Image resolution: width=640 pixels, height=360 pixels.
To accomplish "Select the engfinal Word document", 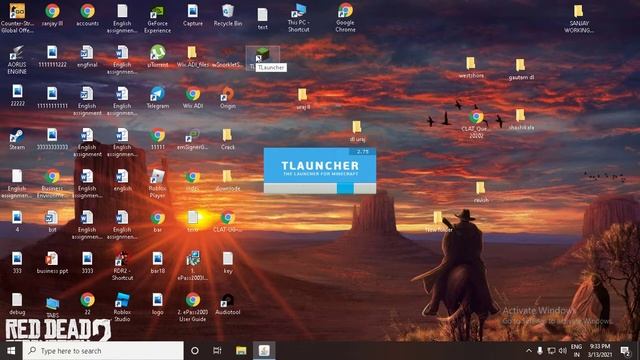I will 87,56.
